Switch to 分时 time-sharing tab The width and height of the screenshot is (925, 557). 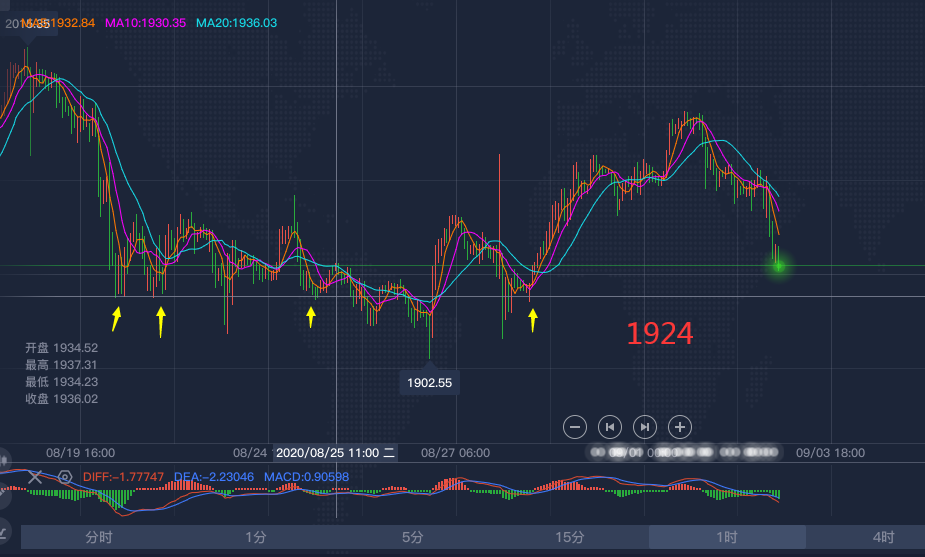[x=99, y=537]
